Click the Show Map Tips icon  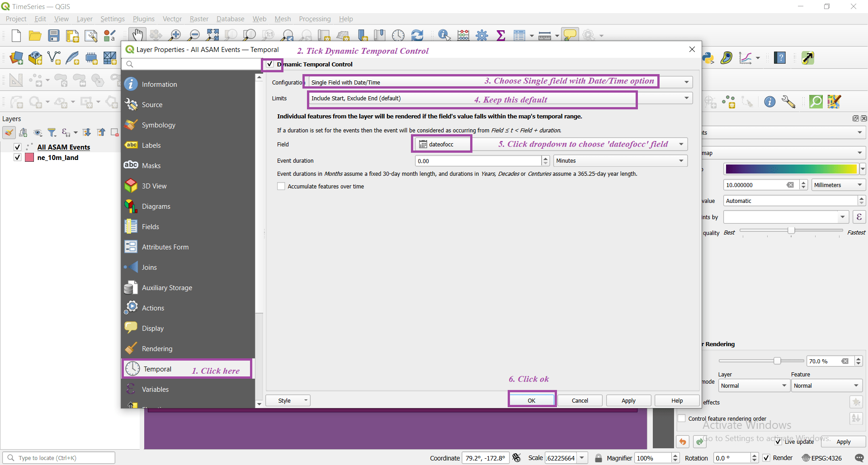(x=570, y=34)
